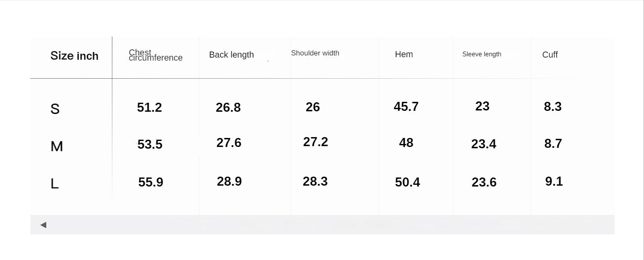Click the Cuff column header
Viewport: 644px width, 260px height.
pyautogui.click(x=550, y=55)
